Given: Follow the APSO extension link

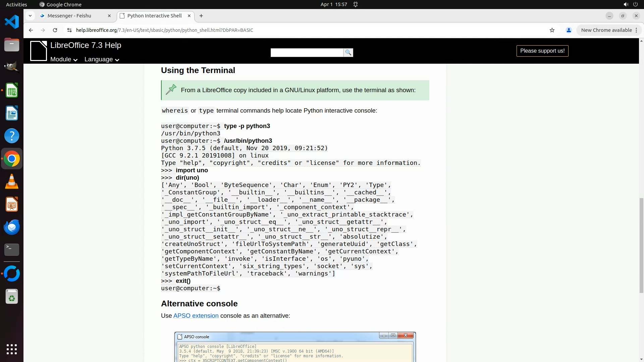Looking at the screenshot, I should point(196,316).
